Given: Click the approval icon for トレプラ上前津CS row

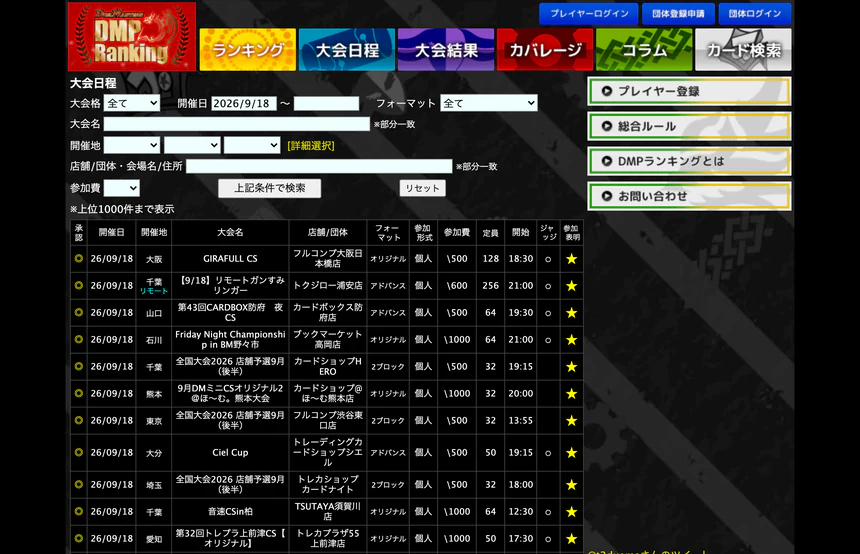Looking at the screenshot, I should point(79,538).
